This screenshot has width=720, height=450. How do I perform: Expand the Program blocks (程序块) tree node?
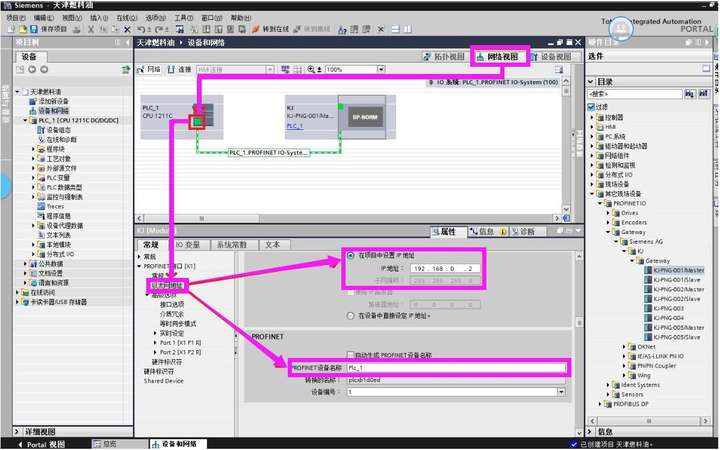coord(33,149)
